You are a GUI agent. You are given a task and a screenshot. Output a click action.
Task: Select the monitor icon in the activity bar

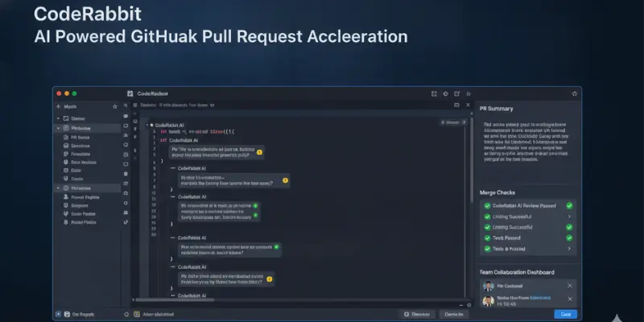[x=126, y=164]
